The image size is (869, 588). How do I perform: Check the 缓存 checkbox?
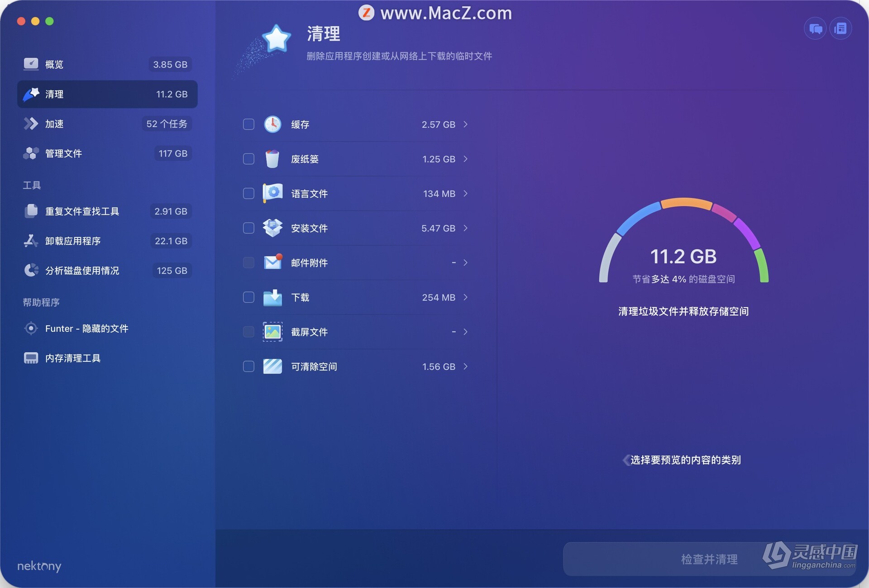pyautogui.click(x=248, y=124)
